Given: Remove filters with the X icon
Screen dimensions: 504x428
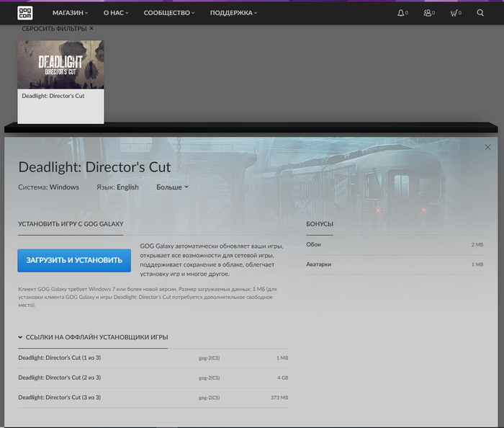Looking at the screenshot, I should 91,29.
